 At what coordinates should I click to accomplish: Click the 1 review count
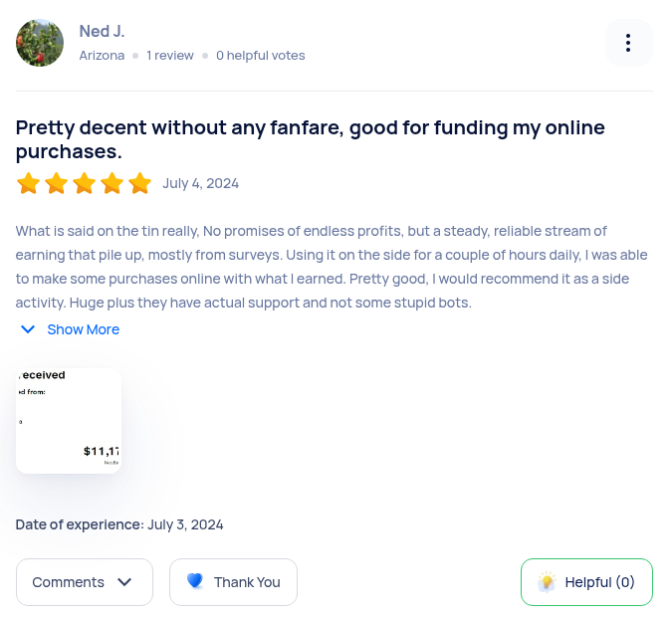pos(170,56)
